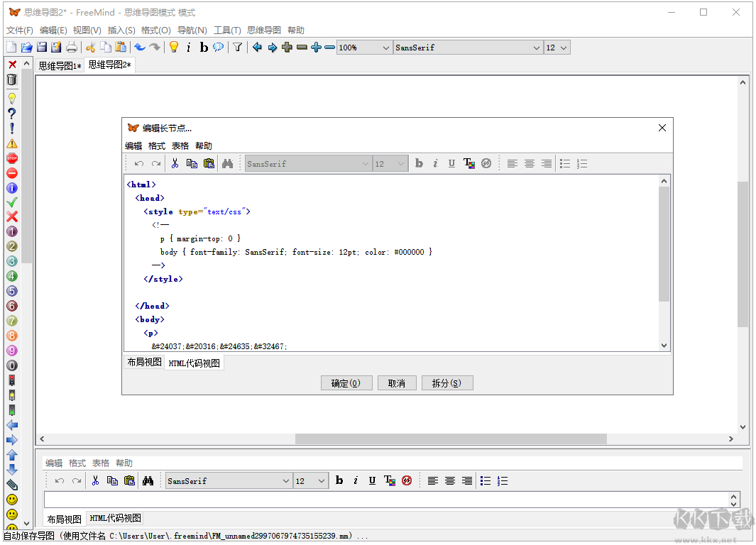The height and width of the screenshot is (545, 756).
Task: Open a file with the folder icon
Action: tap(26, 48)
